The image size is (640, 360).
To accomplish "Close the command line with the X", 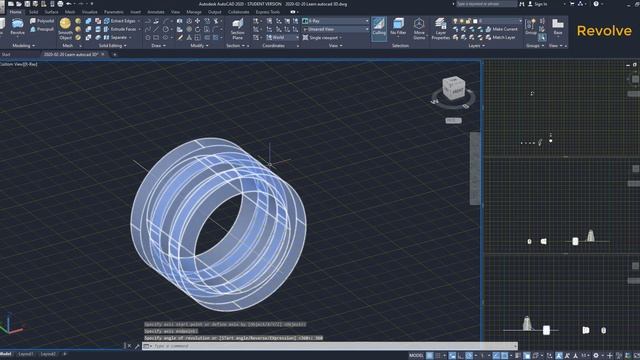I will tap(129, 346).
